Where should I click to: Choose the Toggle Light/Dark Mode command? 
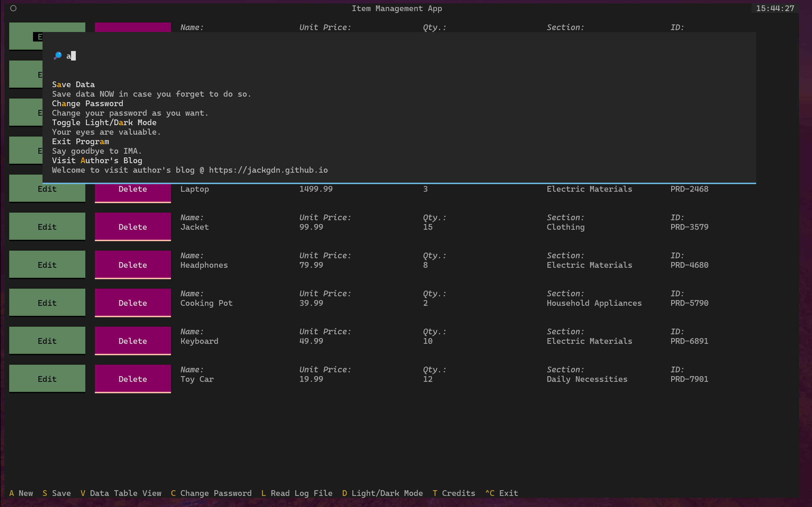104,123
